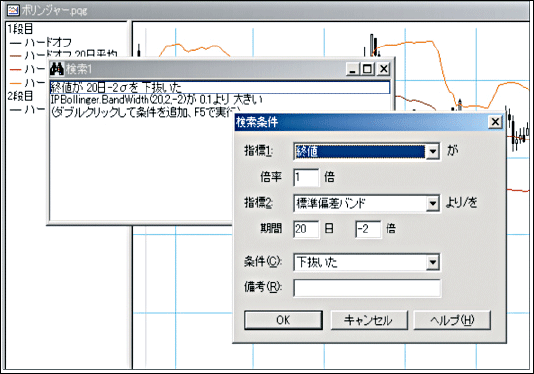
Task: Close the 検索1 window
Action: (x=383, y=69)
